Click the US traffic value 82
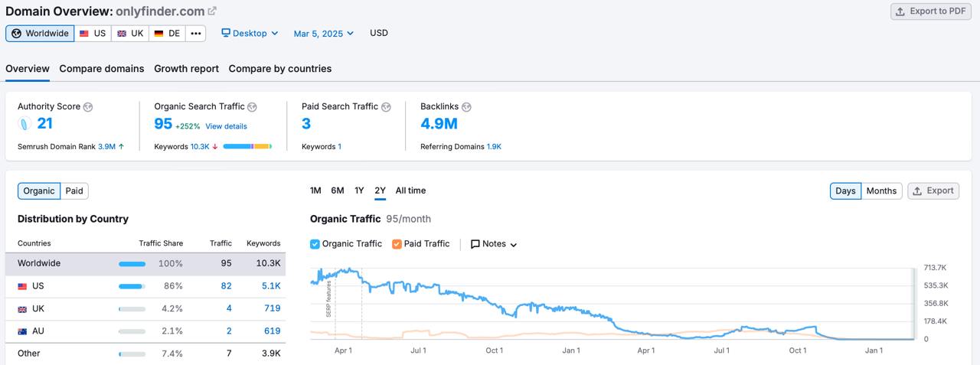 click(x=226, y=286)
